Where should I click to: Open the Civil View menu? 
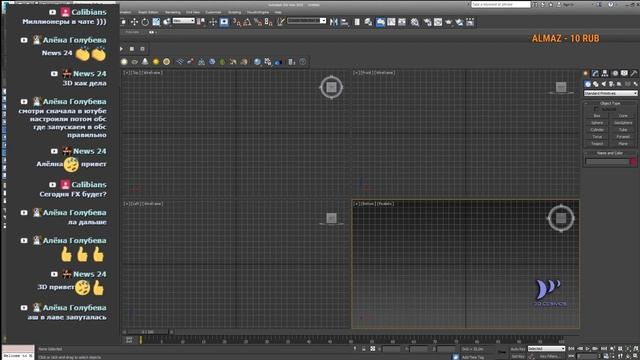coord(193,12)
